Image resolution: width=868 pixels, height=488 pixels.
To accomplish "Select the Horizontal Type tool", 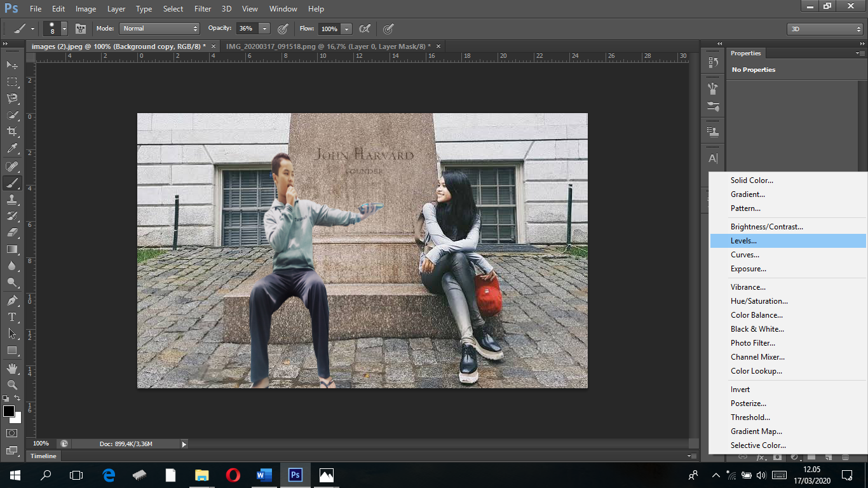I will click(12, 317).
